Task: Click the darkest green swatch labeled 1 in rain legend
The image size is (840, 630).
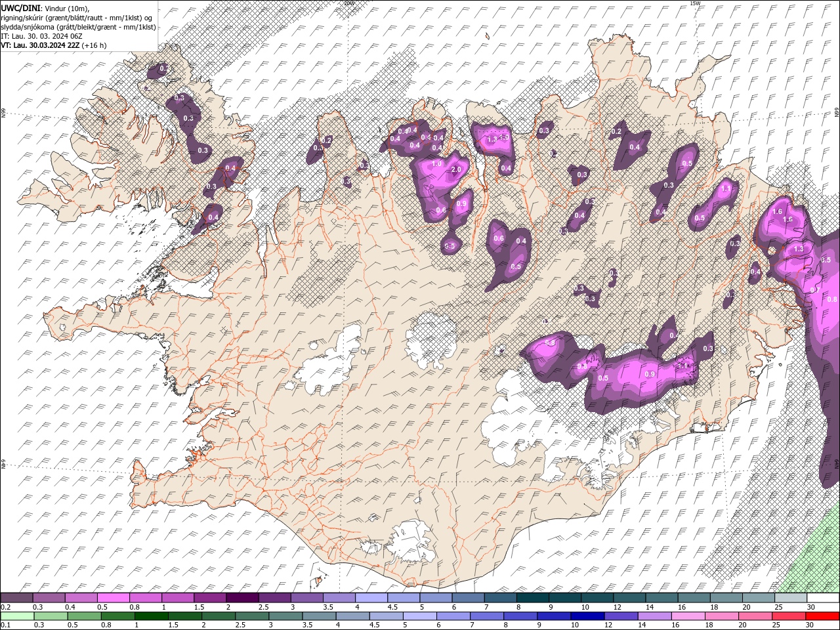Action: tap(151, 616)
